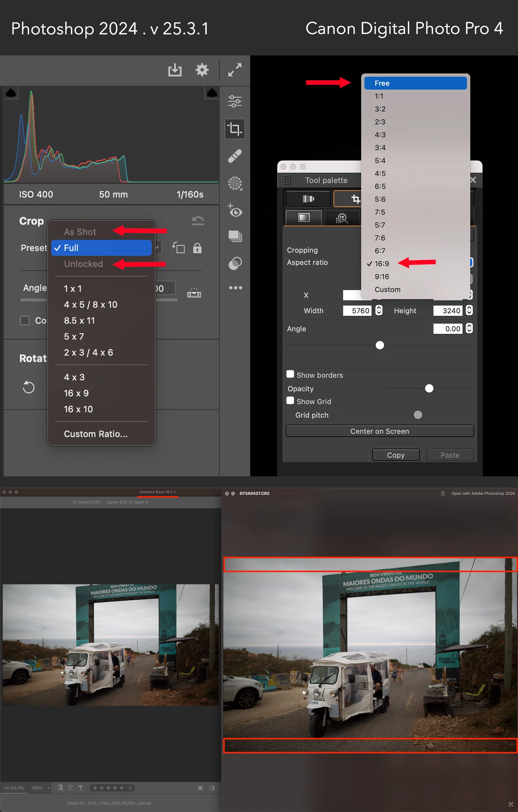The width and height of the screenshot is (518, 812).
Task: Click Open with Adobe Photoshop 2024
Action: [483, 494]
